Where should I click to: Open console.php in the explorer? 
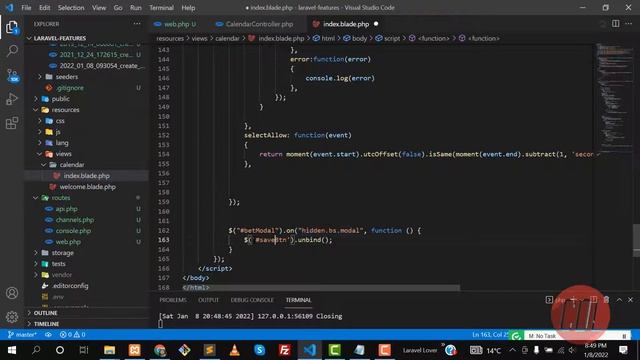pyautogui.click(x=73, y=231)
